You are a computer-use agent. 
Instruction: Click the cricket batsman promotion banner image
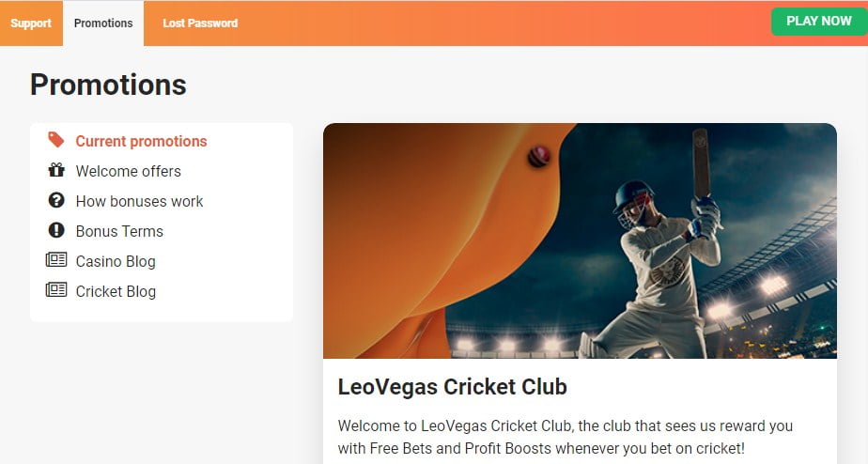(580, 240)
